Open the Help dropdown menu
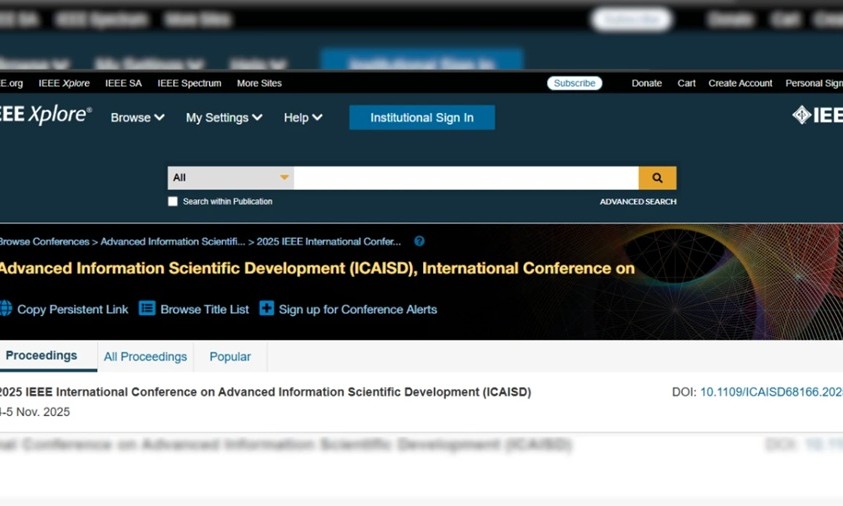Viewport: 843px width, 506px height. pos(303,118)
